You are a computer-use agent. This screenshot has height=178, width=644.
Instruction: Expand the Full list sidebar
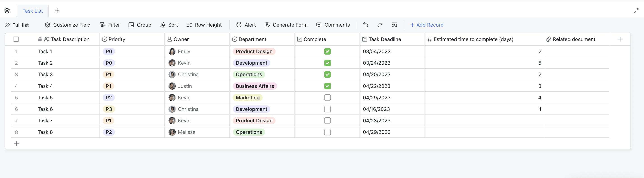tap(17, 25)
